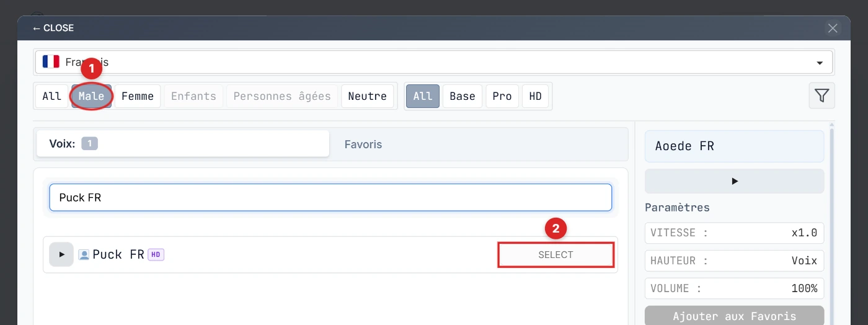Image resolution: width=868 pixels, height=325 pixels.
Task: Play the Aoede FR voice sample
Action: click(734, 181)
